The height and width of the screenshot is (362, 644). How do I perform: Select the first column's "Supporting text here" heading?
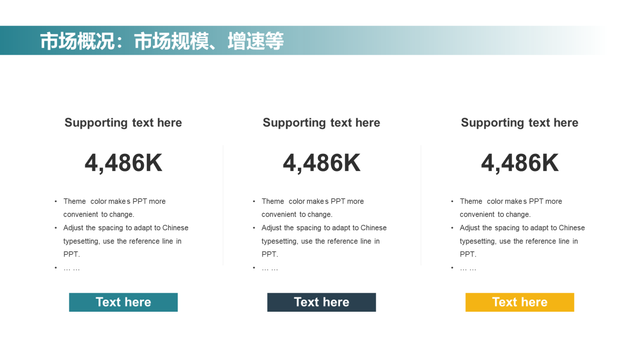123,123
